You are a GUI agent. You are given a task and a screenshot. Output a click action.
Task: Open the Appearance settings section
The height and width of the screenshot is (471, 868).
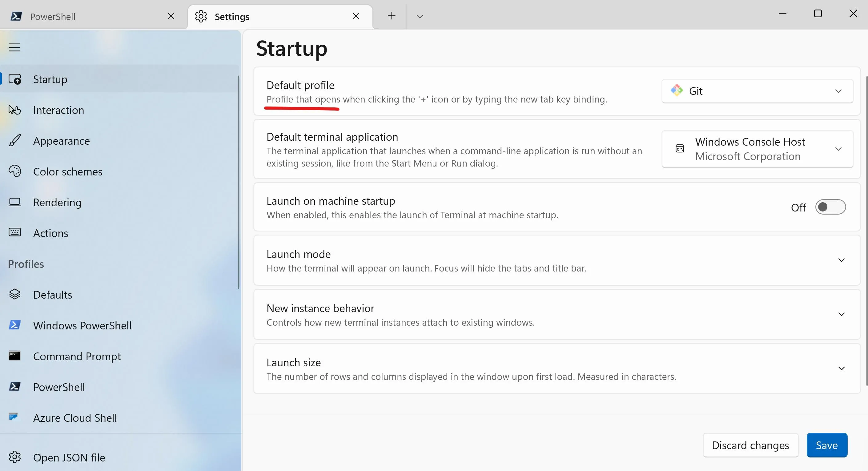pos(62,140)
